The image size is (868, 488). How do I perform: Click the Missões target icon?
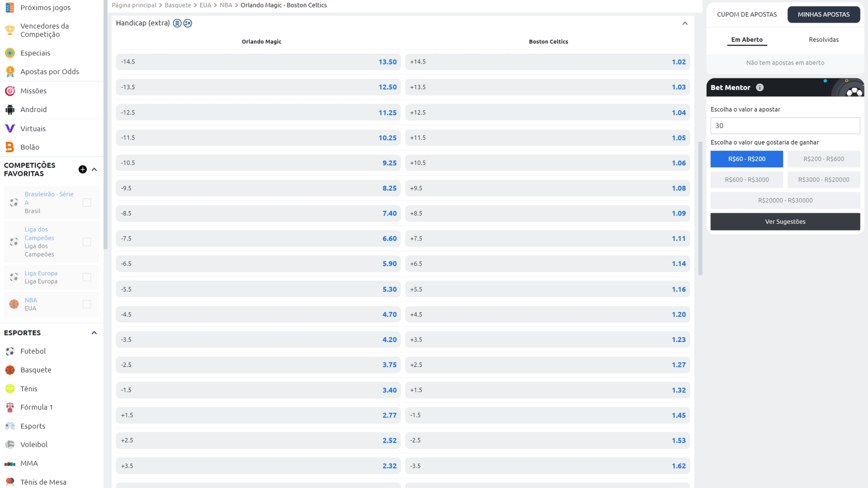[x=10, y=91]
